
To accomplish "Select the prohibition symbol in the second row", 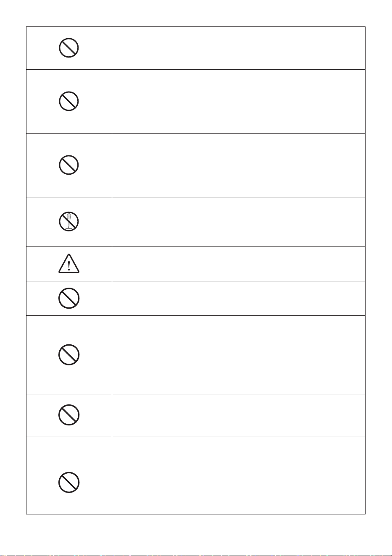I will coord(69,101).
